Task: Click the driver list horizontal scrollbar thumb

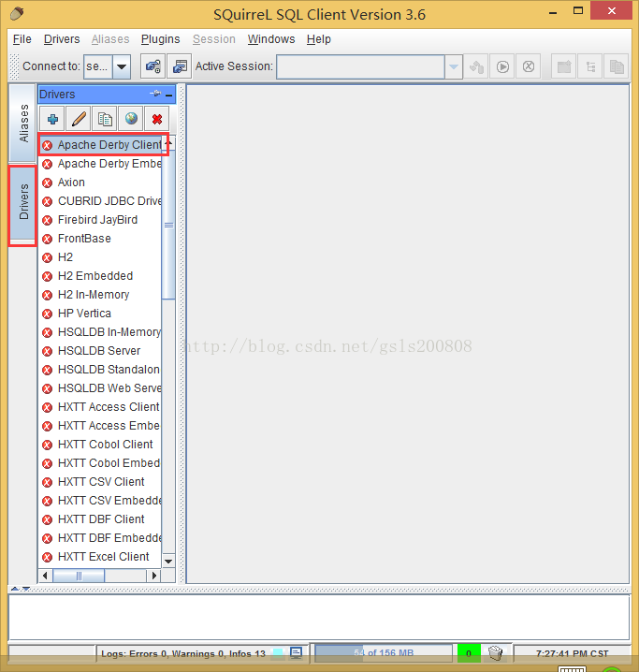Action: coord(79,576)
